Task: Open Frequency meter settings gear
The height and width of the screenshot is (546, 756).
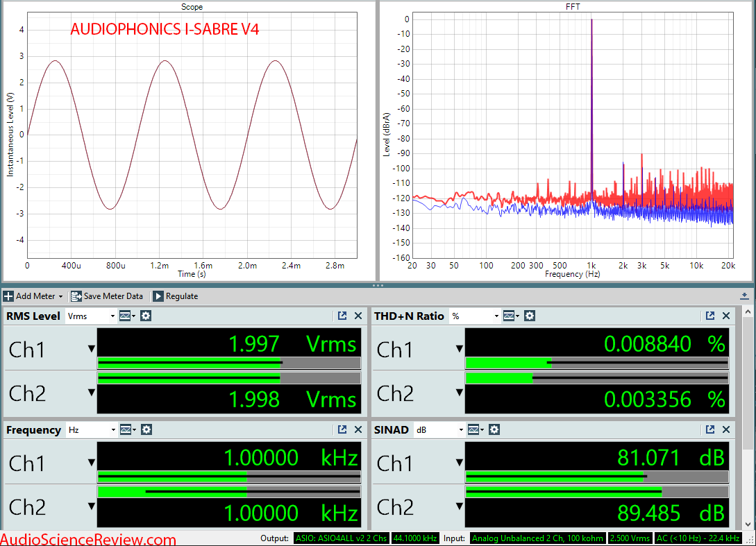Action: pyautogui.click(x=146, y=430)
